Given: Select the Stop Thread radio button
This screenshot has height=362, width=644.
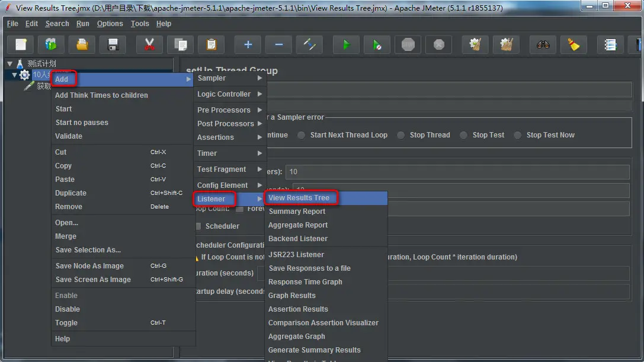Looking at the screenshot, I should click(401, 135).
